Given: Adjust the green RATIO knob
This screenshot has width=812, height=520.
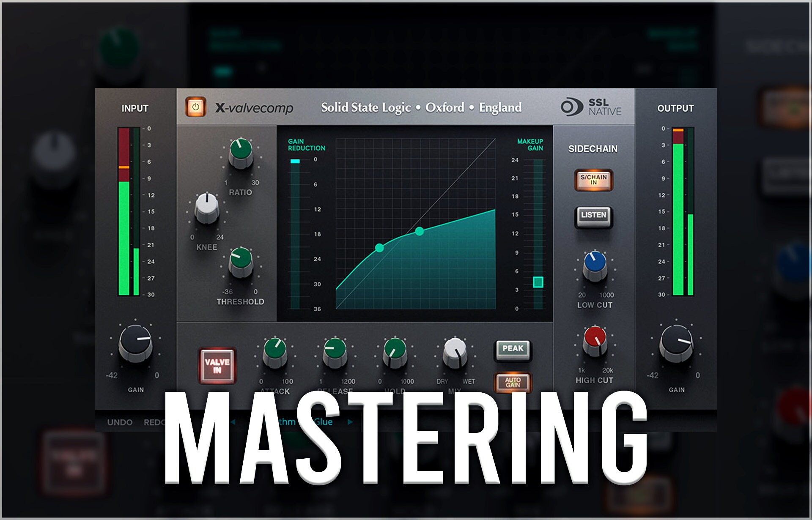Looking at the screenshot, I should [241, 153].
